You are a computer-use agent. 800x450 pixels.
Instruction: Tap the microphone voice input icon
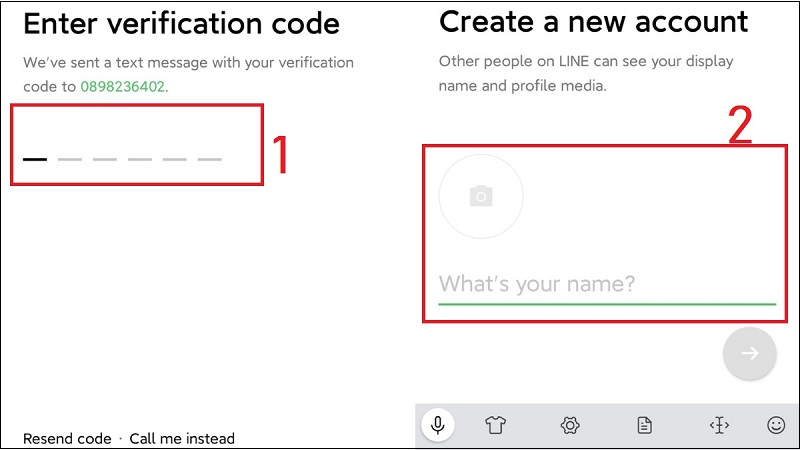(x=437, y=425)
